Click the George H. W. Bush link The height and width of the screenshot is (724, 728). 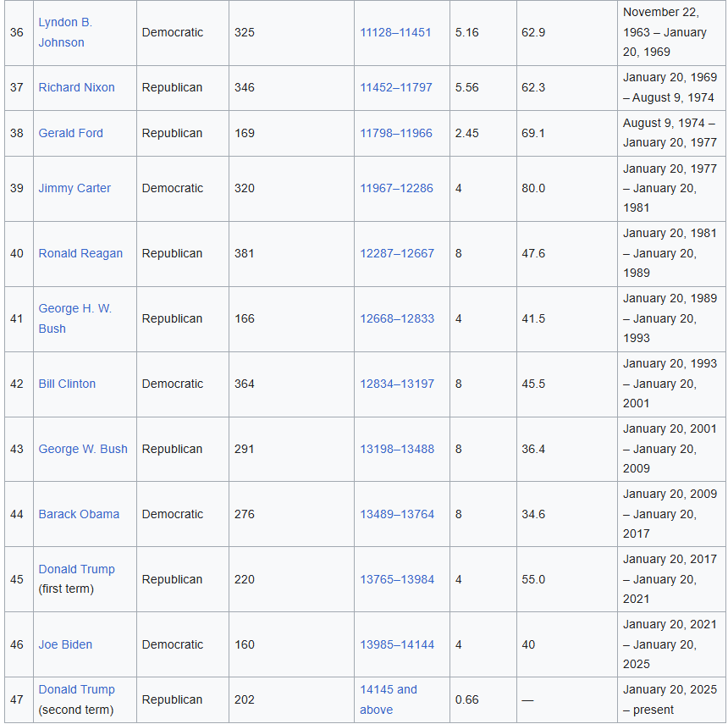pyautogui.click(x=74, y=309)
